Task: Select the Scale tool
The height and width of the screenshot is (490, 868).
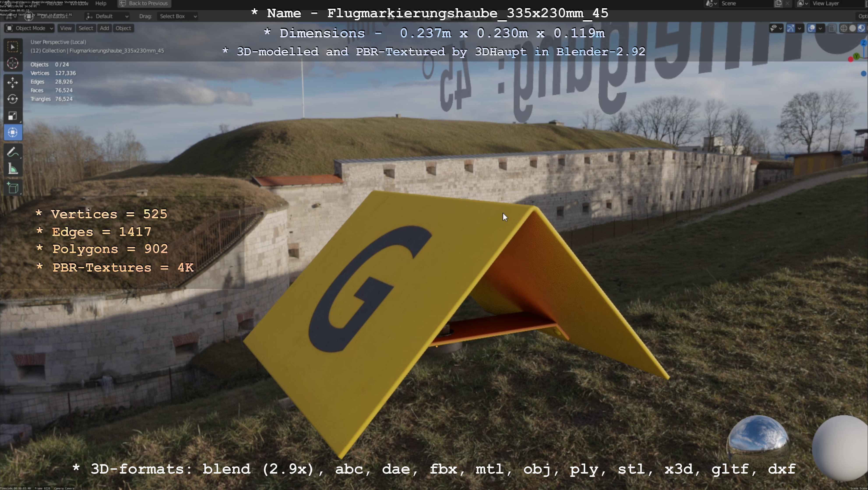Action: click(13, 116)
